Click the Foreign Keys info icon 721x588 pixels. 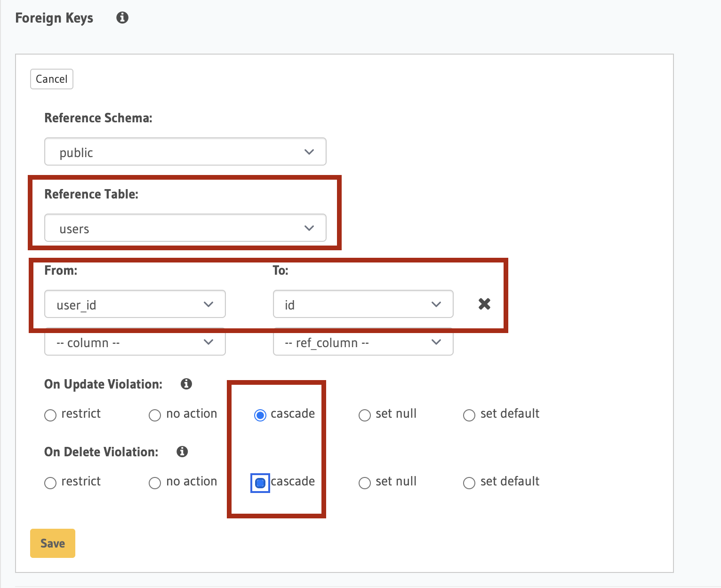pos(122,18)
